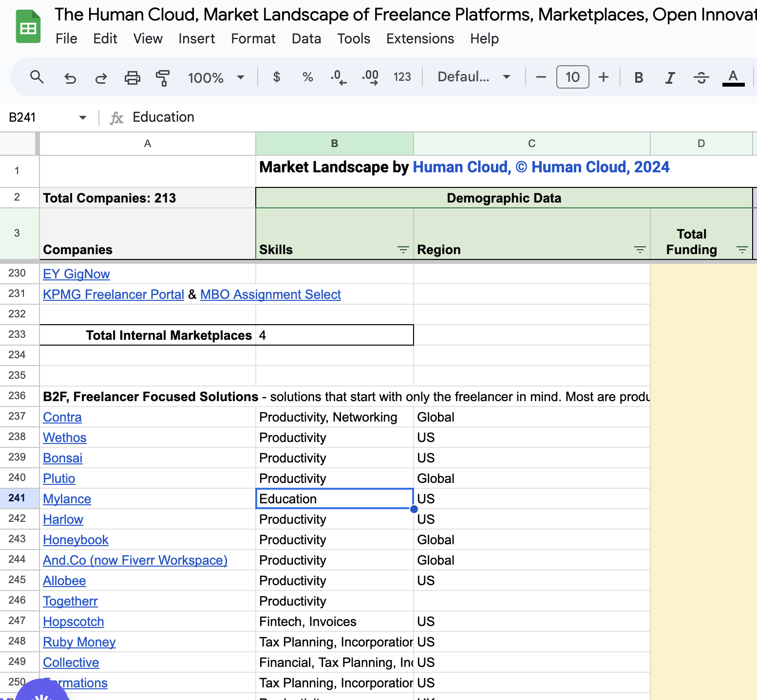Decrease decimal places icon
Viewport: 757px width, 700px height.
click(x=339, y=77)
